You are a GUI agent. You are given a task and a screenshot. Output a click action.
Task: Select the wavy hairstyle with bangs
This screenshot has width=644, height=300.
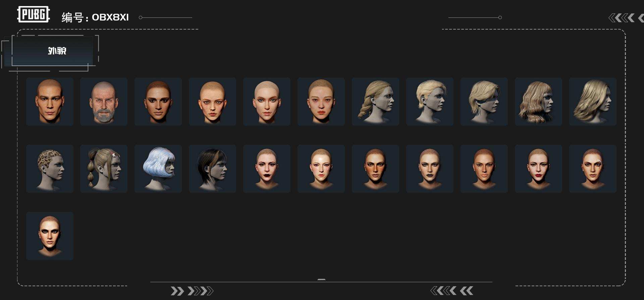coord(538,101)
